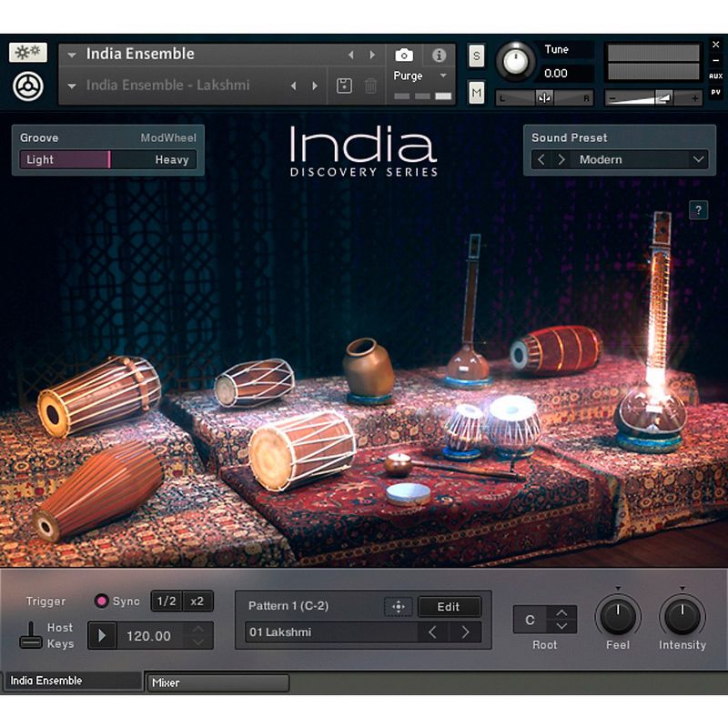Expand the India Ensemble instrument dropdown arrow
This screenshot has height=728, width=728.
point(72,55)
